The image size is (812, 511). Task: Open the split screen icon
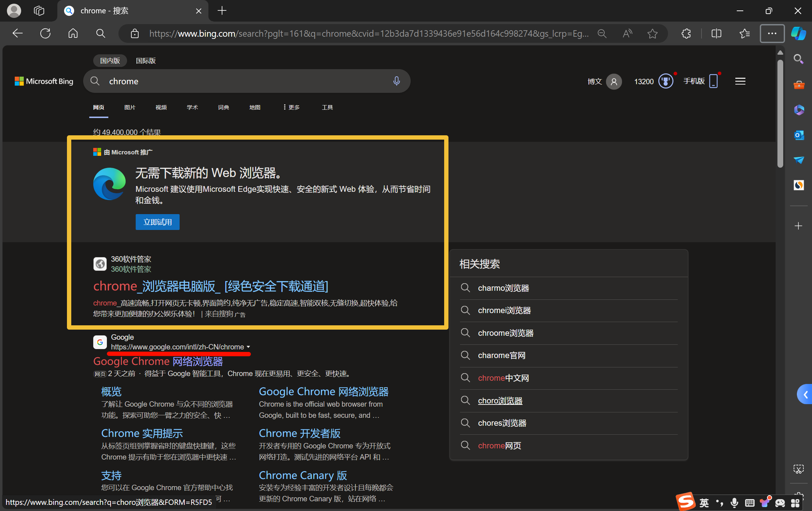point(716,33)
